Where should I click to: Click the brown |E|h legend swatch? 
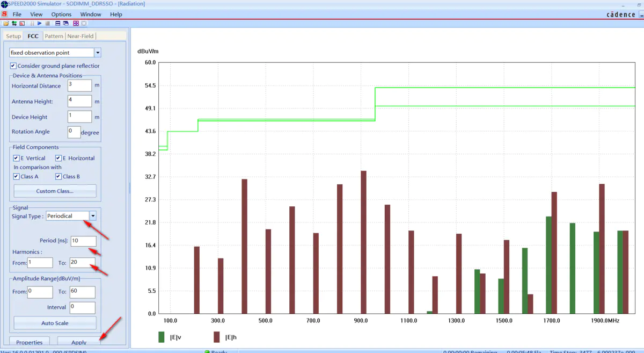(x=217, y=337)
